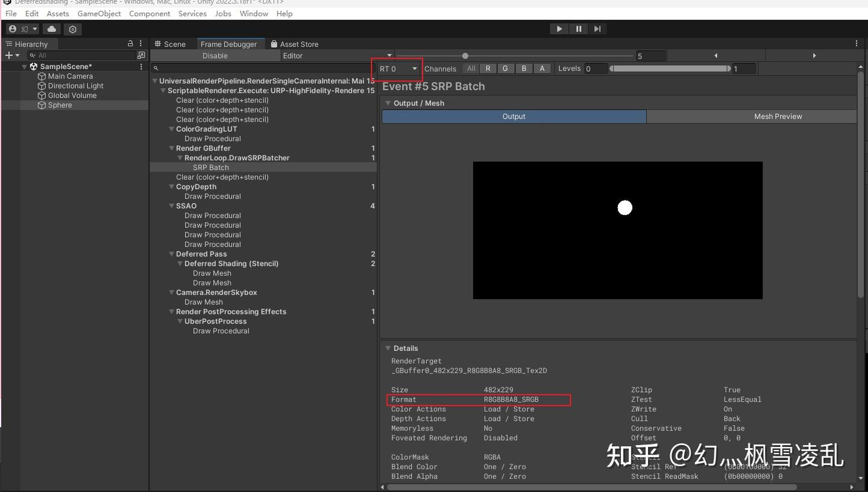Collapse the ScriptableRenderer.Execute node

[x=163, y=91]
